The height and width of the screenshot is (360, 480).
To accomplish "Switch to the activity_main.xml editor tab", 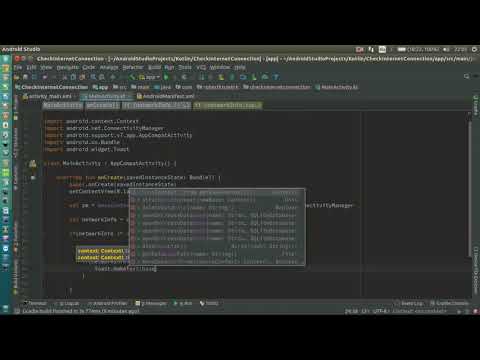I will (x=47, y=96).
